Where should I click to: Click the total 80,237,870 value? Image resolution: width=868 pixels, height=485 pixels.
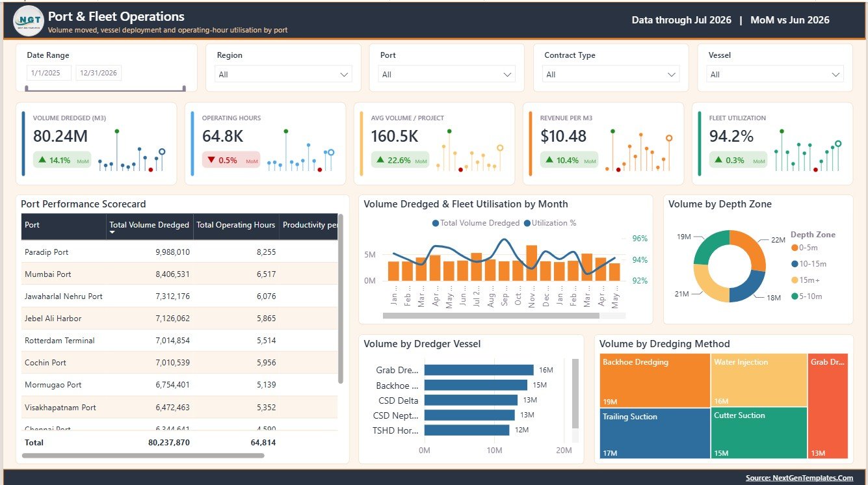pyautogui.click(x=168, y=442)
